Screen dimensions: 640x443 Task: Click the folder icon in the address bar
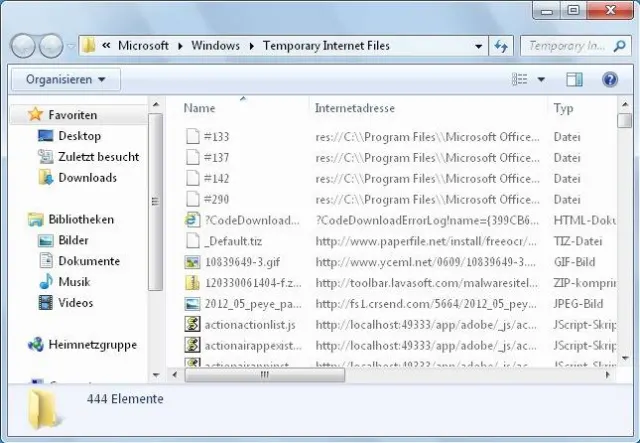[x=88, y=46]
